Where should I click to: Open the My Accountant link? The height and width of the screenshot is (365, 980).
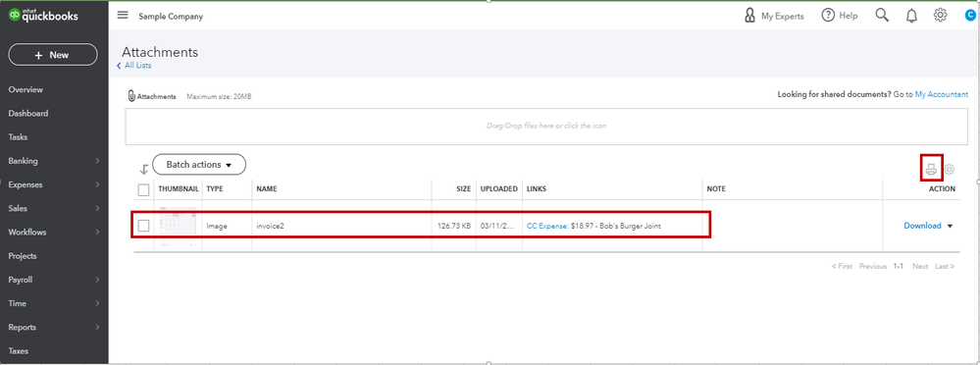[942, 94]
